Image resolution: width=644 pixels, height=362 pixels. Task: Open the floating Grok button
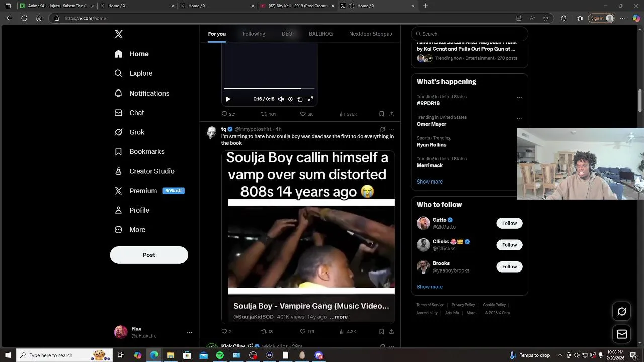[x=622, y=312]
